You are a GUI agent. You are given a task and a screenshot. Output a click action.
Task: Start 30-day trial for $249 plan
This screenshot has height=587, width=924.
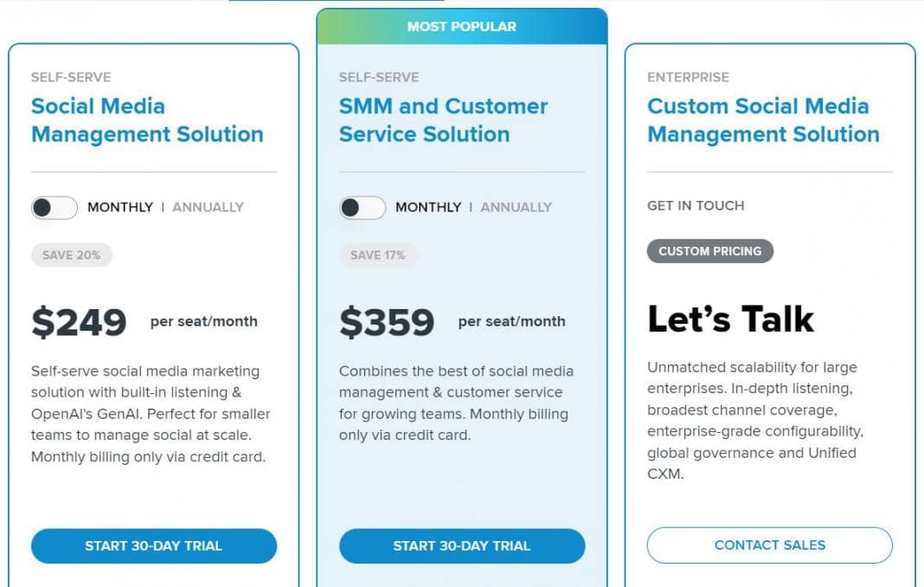point(154,546)
